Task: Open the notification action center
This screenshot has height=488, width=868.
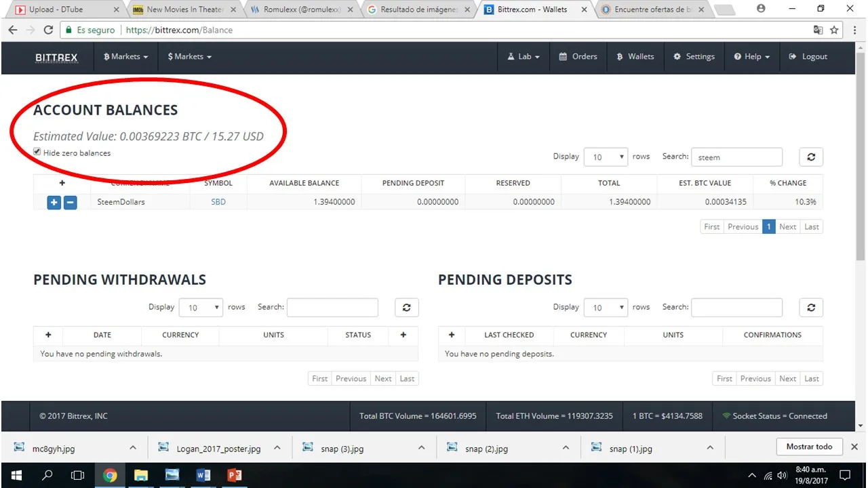Action: [x=845, y=475]
